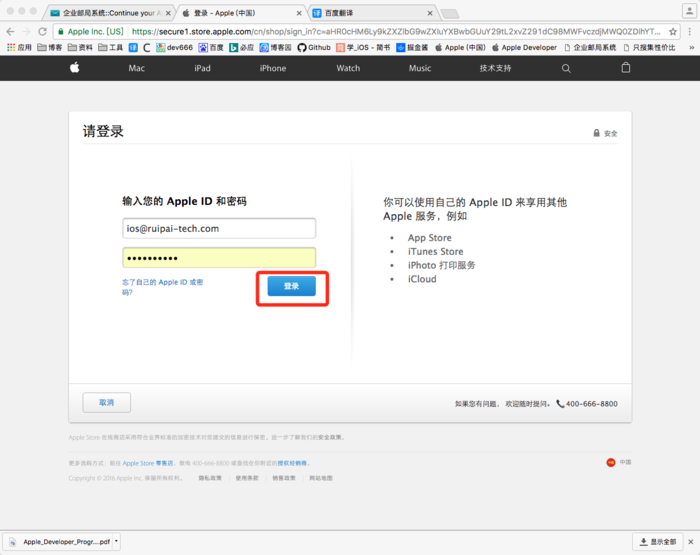Open 使用条款 footer link
Image resolution: width=700 pixels, height=555 pixels.
pyautogui.click(x=247, y=478)
